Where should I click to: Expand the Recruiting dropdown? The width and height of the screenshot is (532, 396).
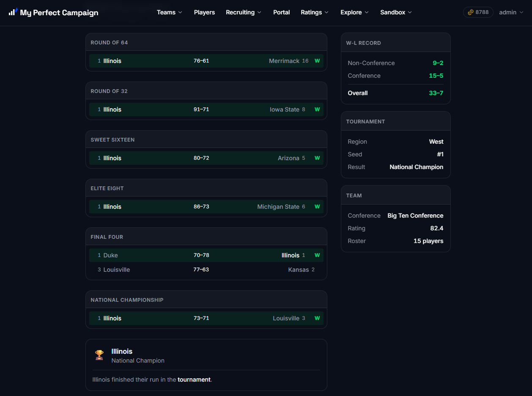click(x=244, y=12)
